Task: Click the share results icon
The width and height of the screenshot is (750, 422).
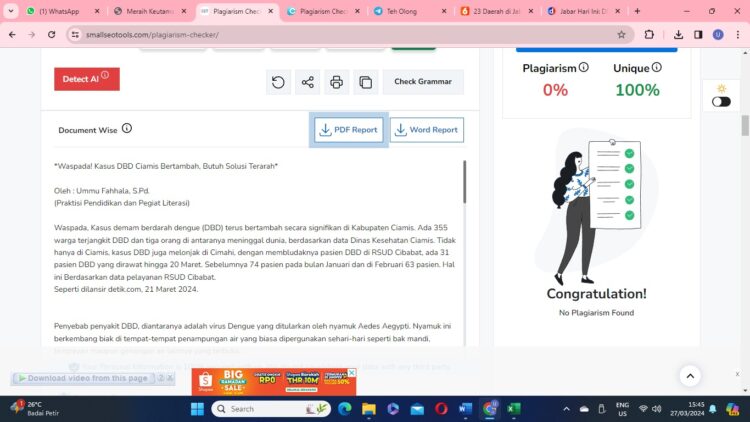Action: (x=308, y=82)
